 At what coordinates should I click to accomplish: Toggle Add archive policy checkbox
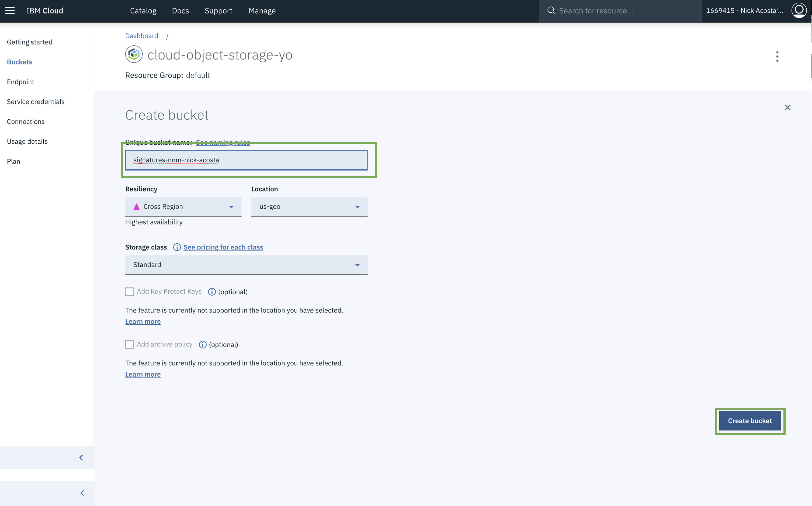click(x=130, y=345)
